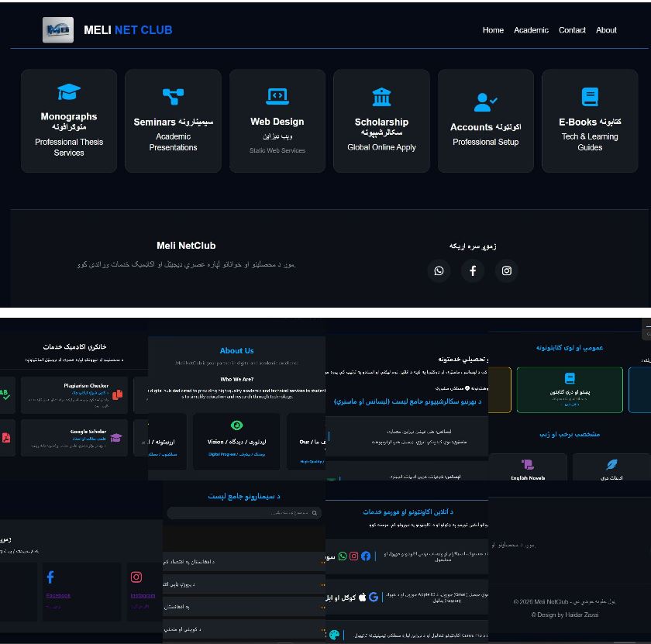Screen dimensions: 651x644
Task: Open Instagram round footer icon
Action: [507, 271]
